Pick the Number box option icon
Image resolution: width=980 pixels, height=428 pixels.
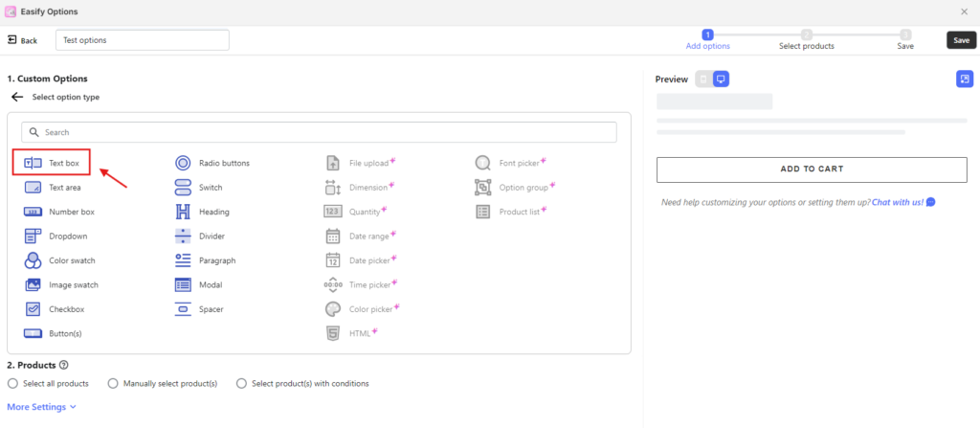[x=33, y=212]
